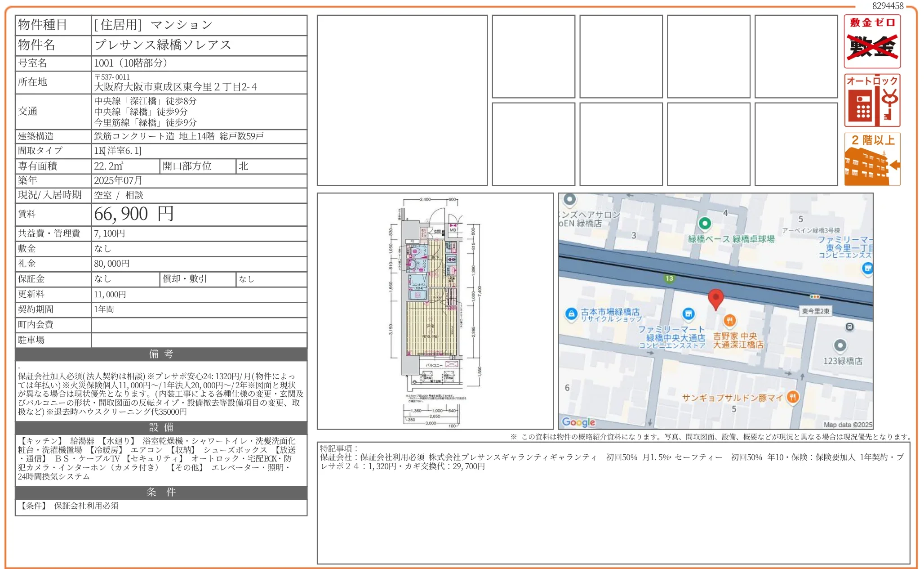This screenshot has height=569, width=924.
Task: Click the 緑橋ベース green map marker
Action: (x=705, y=223)
